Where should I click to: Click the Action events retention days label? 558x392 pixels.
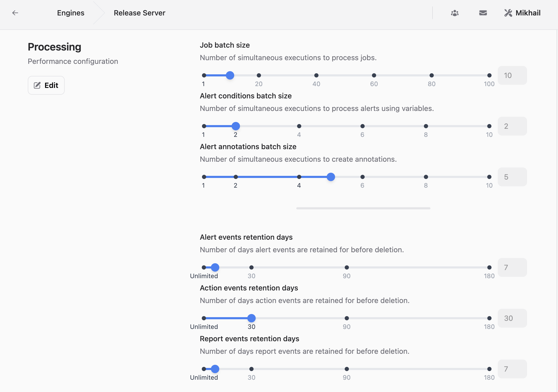[x=249, y=288]
